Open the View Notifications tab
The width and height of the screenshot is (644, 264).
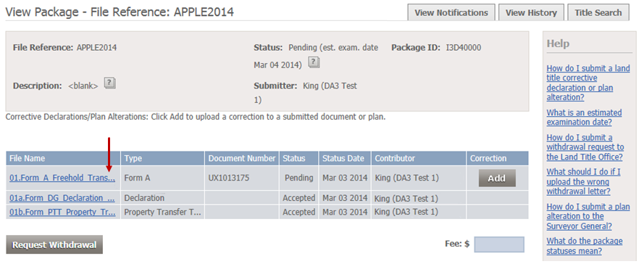click(x=451, y=13)
